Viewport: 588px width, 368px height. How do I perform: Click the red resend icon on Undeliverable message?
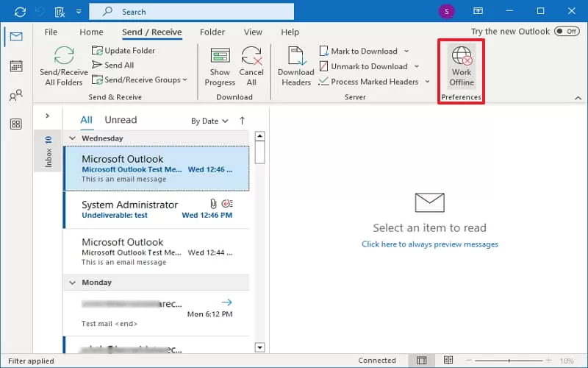click(x=227, y=204)
